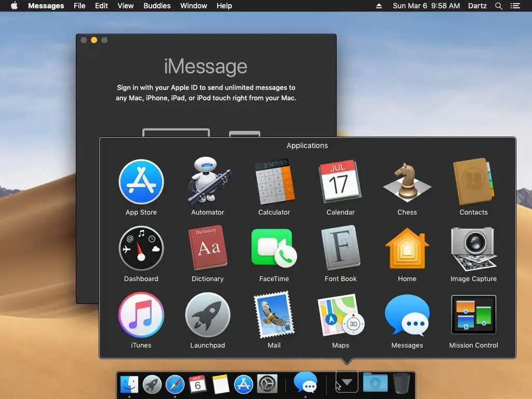Open the Font Book app
This screenshot has width=532, height=399.
[x=340, y=248]
